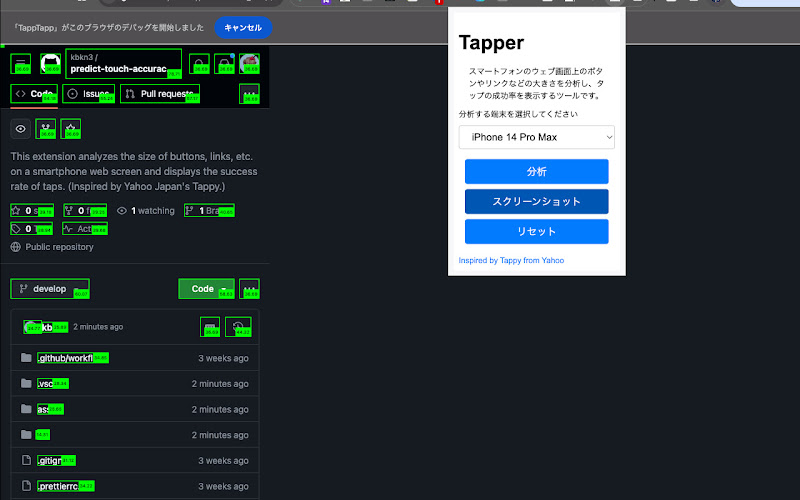Open commit history clock icon
800x500 pixels.
(x=238, y=328)
